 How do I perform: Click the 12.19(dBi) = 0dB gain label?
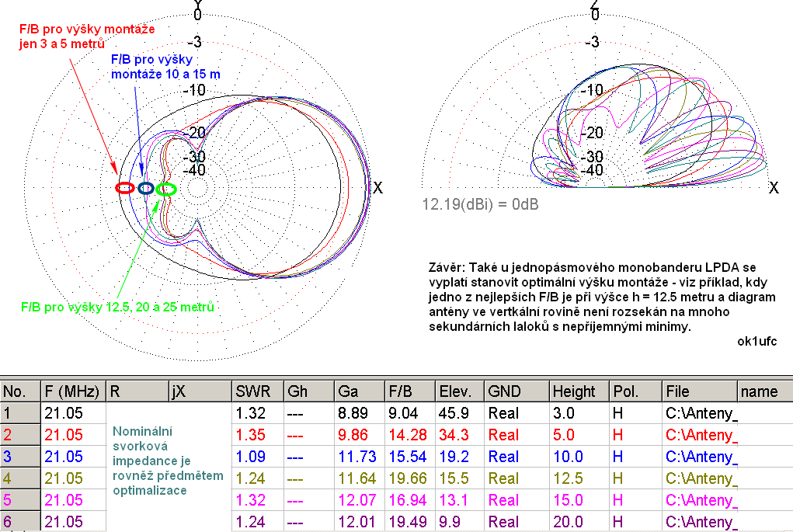[480, 204]
